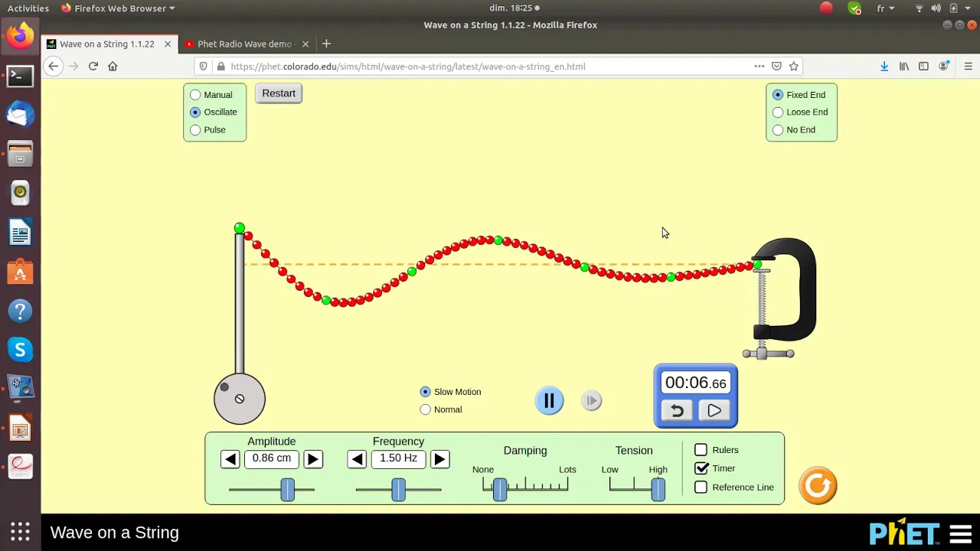
Task: Close the Phet Radio Wave demo tab
Action: 305,44
